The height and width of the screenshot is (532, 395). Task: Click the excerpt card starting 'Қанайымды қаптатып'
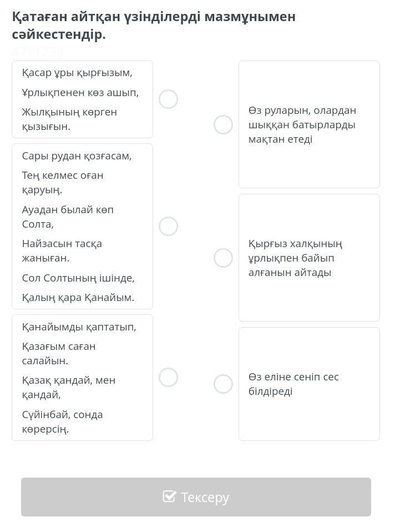tap(82, 378)
